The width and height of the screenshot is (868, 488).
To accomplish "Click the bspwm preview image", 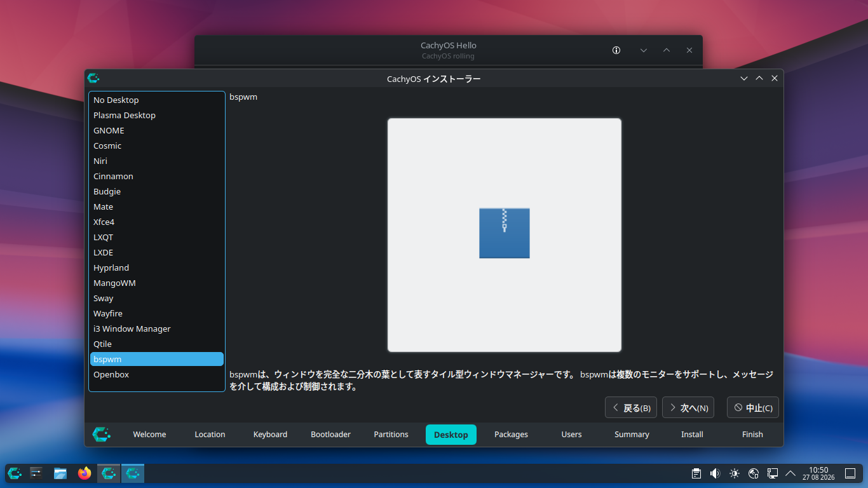I will coord(505,235).
